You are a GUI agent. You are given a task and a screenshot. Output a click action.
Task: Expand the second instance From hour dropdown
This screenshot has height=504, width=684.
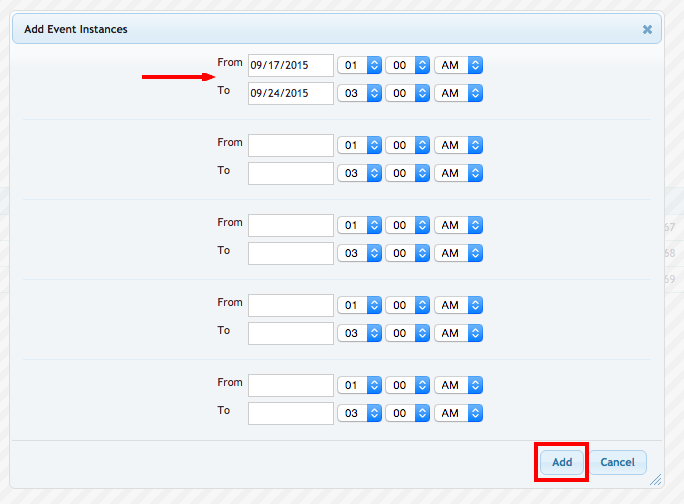(360, 145)
